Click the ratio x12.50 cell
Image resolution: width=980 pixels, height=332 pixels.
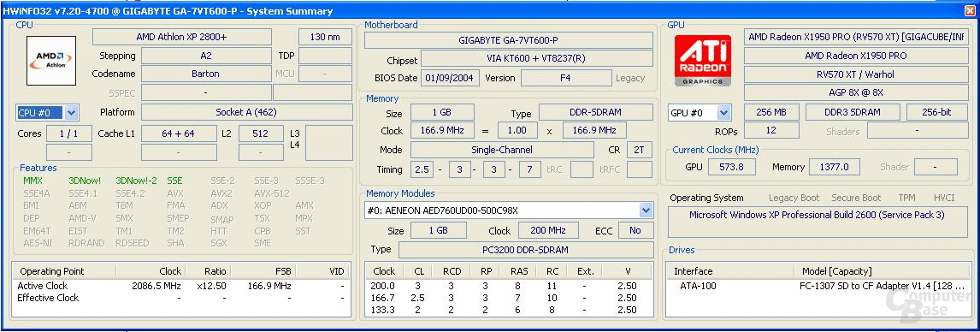(x=211, y=286)
